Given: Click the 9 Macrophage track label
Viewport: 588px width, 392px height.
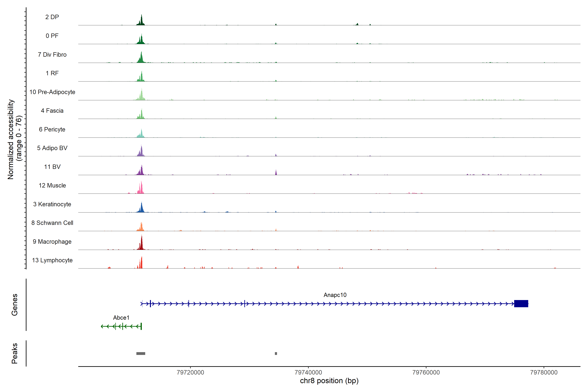Looking at the screenshot, I should 52,242.
